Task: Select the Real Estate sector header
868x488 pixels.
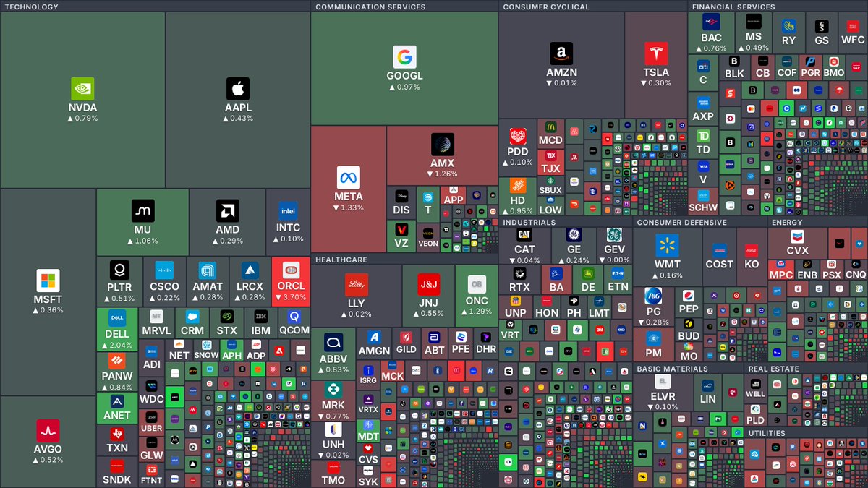Action: pos(774,369)
